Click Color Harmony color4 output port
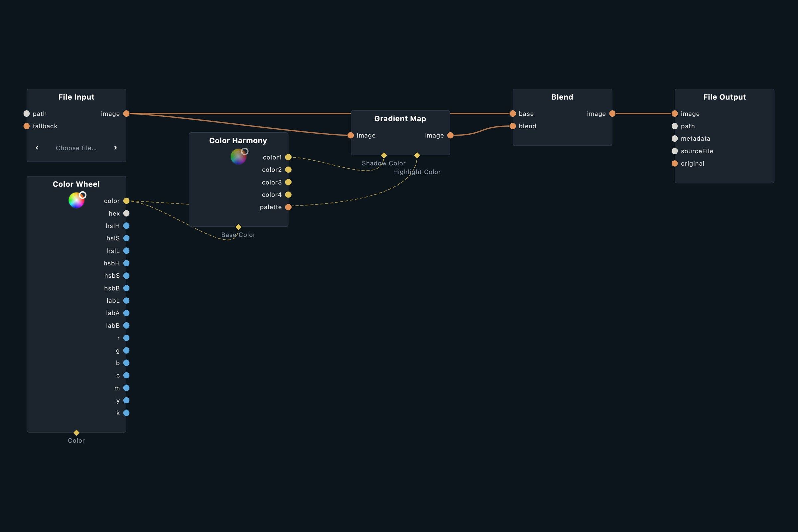798x532 pixels. coord(288,195)
